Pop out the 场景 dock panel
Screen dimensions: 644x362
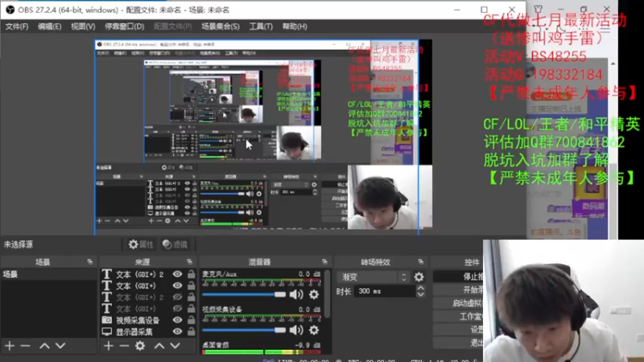(x=90, y=262)
